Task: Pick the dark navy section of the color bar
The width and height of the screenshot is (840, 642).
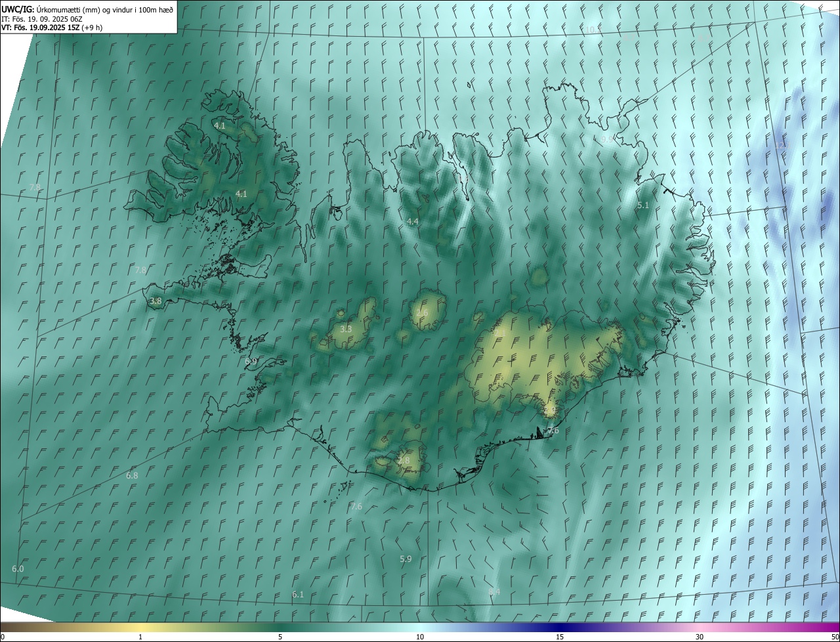Action: 560,627
